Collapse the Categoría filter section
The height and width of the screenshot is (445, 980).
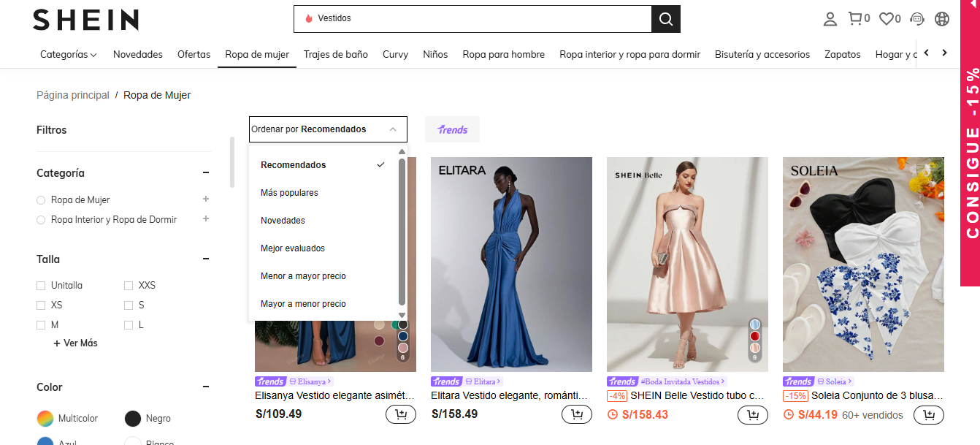206,173
